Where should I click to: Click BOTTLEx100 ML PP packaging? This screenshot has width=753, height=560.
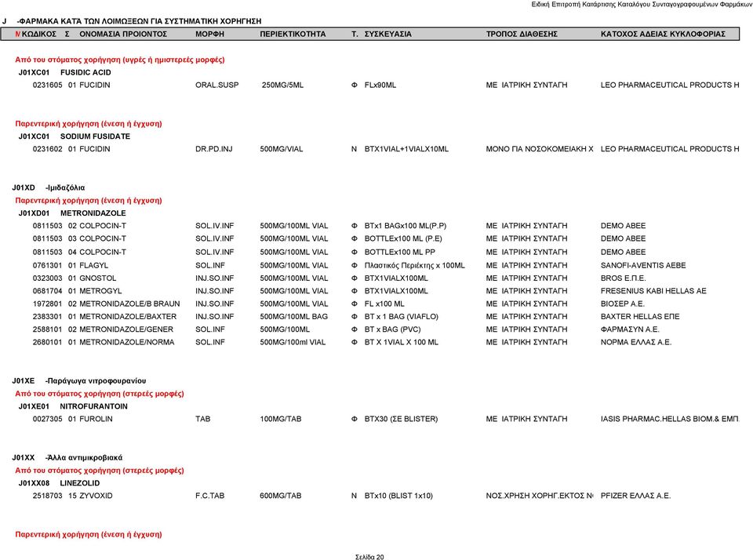tap(399, 252)
